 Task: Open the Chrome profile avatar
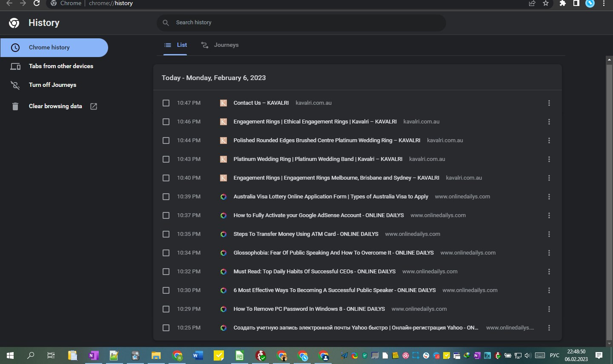coord(590,3)
